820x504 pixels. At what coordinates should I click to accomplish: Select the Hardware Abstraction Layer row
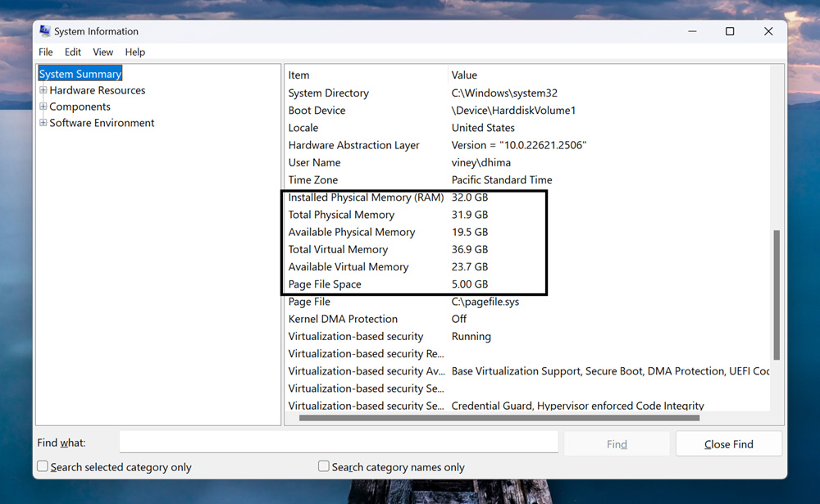click(527, 145)
